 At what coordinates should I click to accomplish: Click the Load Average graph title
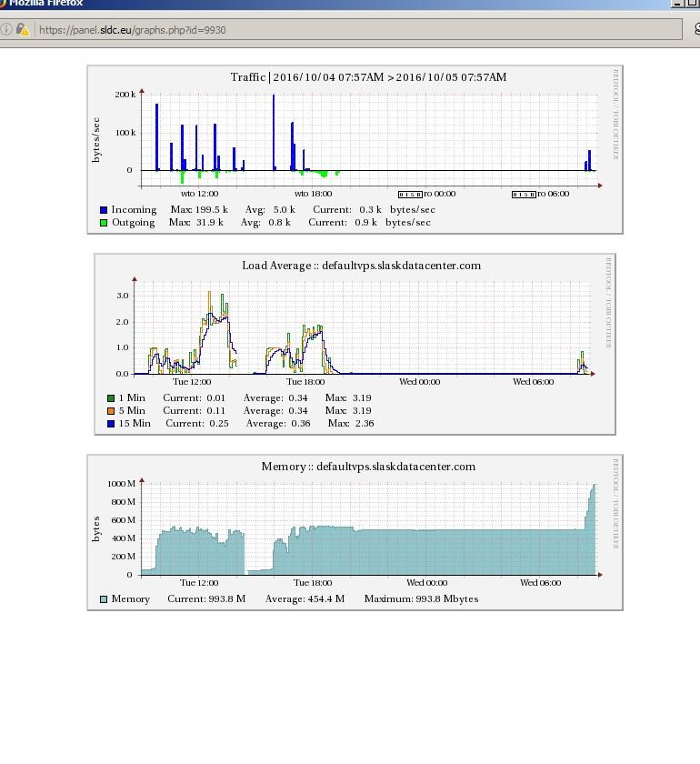[x=362, y=266]
